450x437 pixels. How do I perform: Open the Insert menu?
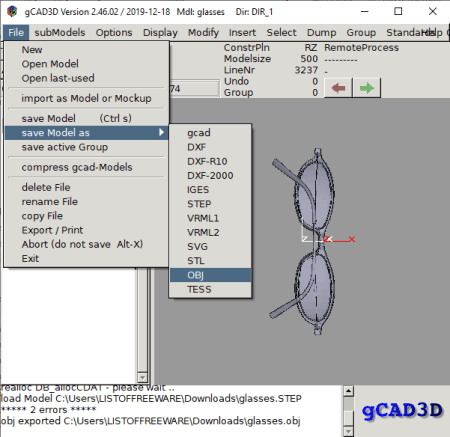tap(242, 33)
